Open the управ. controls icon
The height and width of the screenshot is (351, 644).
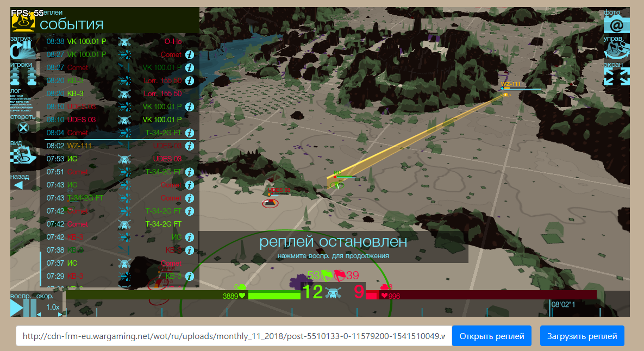pos(616,51)
